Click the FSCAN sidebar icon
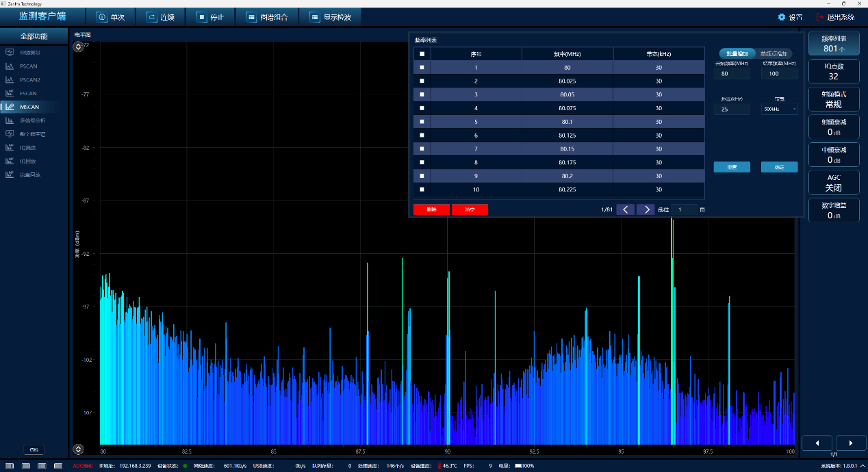 [x=10, y=93]
